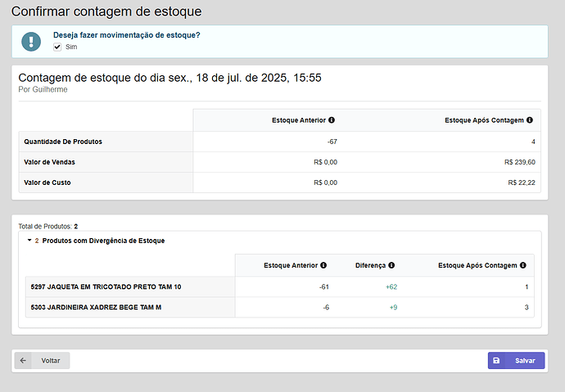565x392 pixels.
Task: Click the exclamation alert icon in the banner
Action: [x=31, y=42]
